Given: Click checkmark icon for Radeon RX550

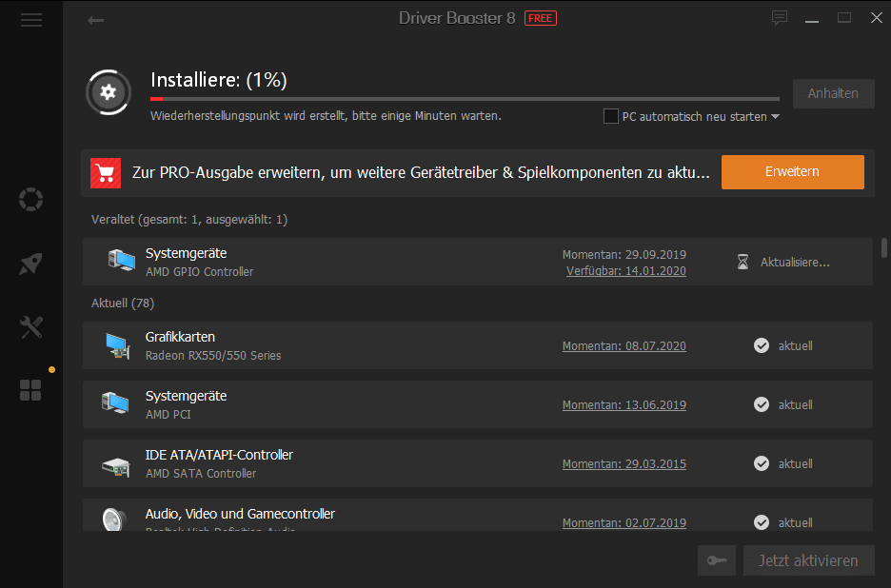Looking at the screenshot, I should click(762, 345).
